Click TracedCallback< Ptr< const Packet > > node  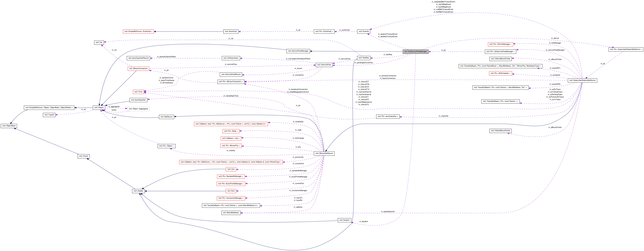click(500, 101)
